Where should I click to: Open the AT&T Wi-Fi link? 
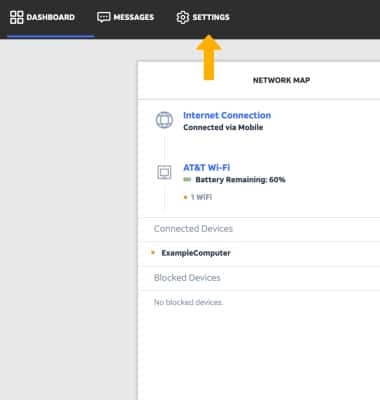coord(207,167)
